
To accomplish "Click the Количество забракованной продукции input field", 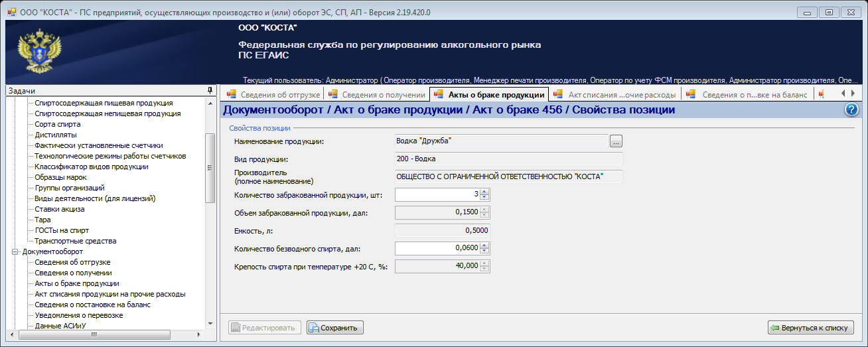I will pyautogui.click(x=437, y=194).
